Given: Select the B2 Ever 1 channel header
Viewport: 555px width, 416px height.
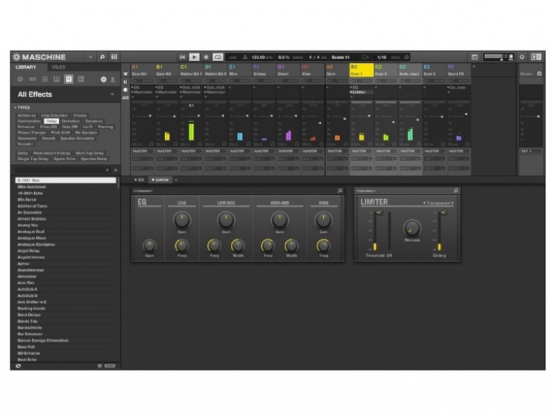Looking at the screenshot, I should click(x=361, y=70).
